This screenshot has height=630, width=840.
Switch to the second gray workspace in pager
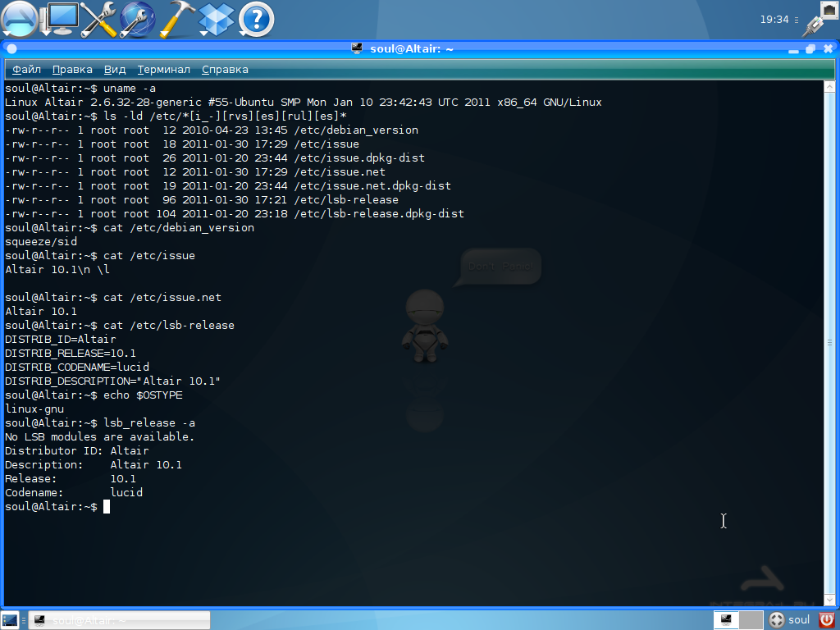pyautogui.click(x=751, y=620)
